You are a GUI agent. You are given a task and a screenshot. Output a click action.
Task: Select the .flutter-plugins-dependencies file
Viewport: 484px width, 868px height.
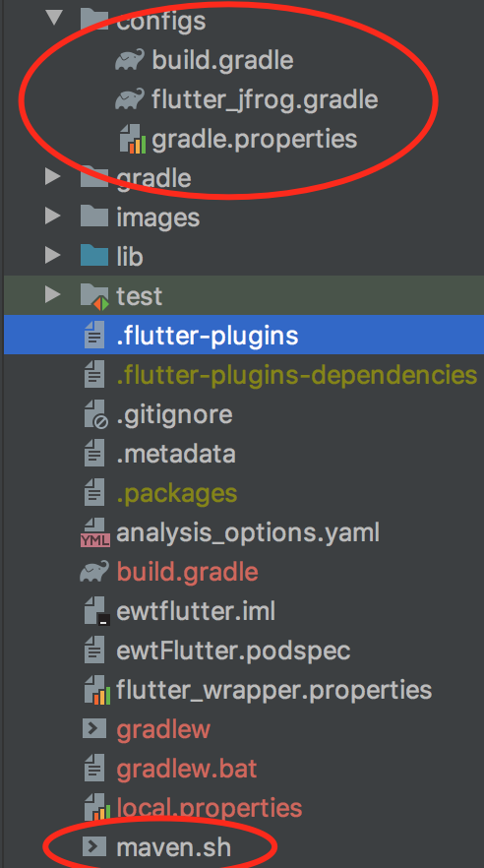(297, 375)
